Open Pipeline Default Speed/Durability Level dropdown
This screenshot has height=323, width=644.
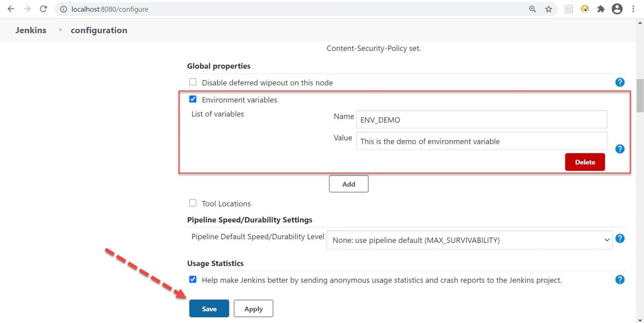(x=469, y=240)
